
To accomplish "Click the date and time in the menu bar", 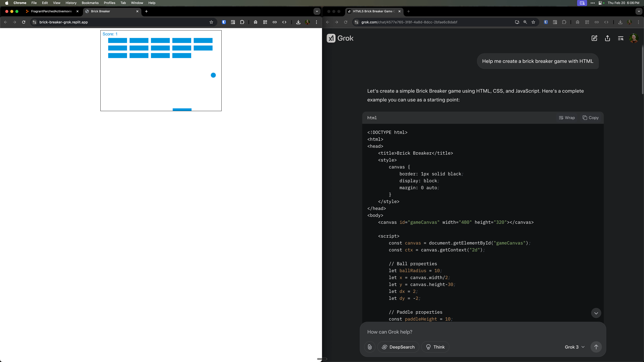I will (x=623, y=3).
